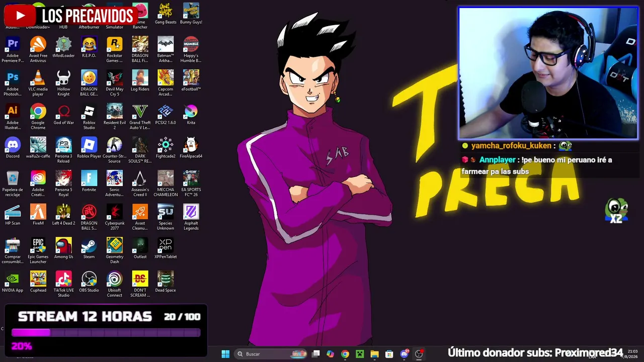Select the Discord desktop shortcut

pos(13,148)
